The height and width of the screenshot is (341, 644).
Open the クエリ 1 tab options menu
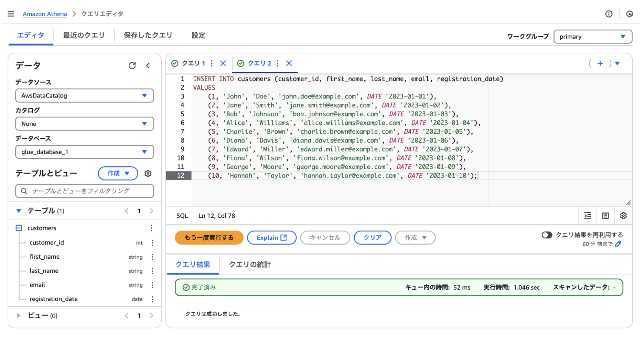click(212, 63)
